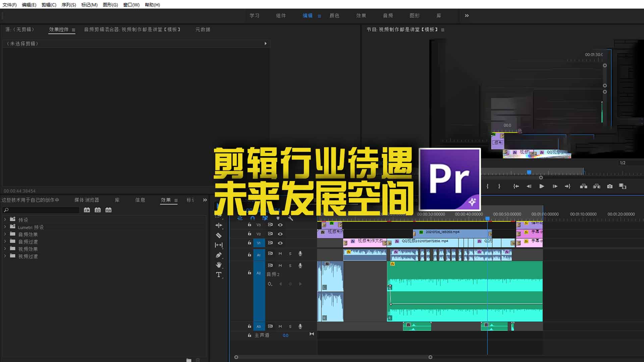Screen dimensions: 644x362
Task: Open the 媒体浏览器 tab
Action: pyautogui.click(x=87, y=200)
